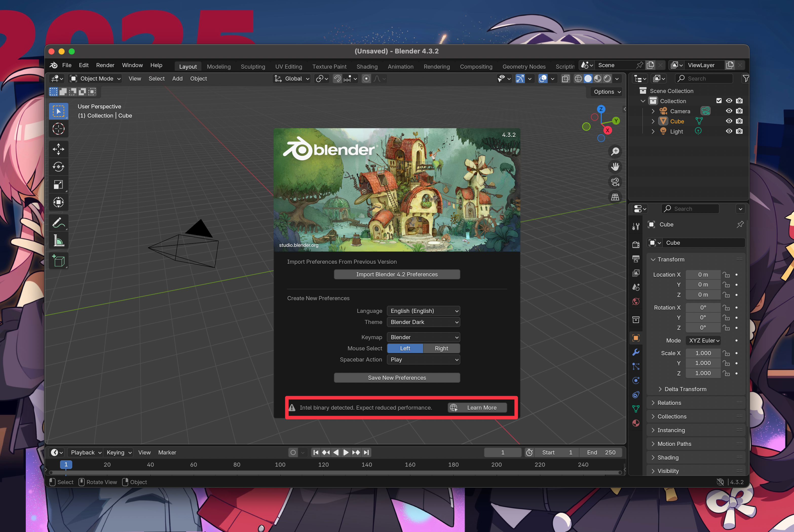Click the Learn More button
794x532 pixels.
click(477, 407)
